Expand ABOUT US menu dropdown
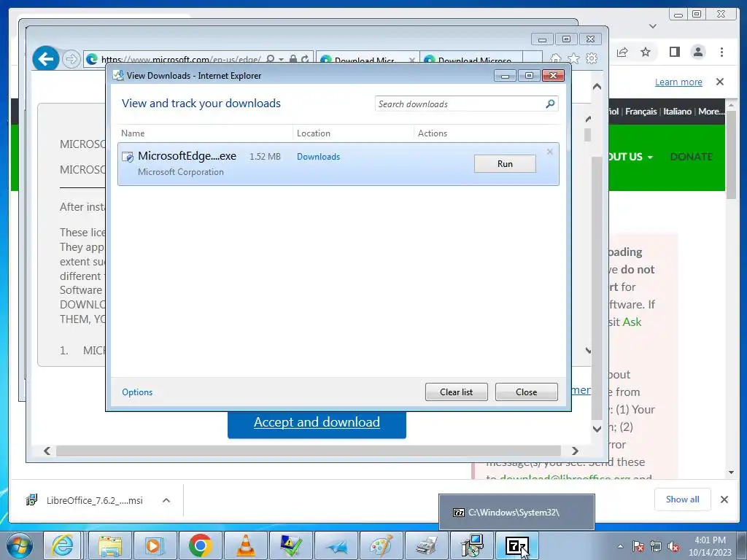The height and width of the screenshot is (560, 747). click(x=630, y=157)
